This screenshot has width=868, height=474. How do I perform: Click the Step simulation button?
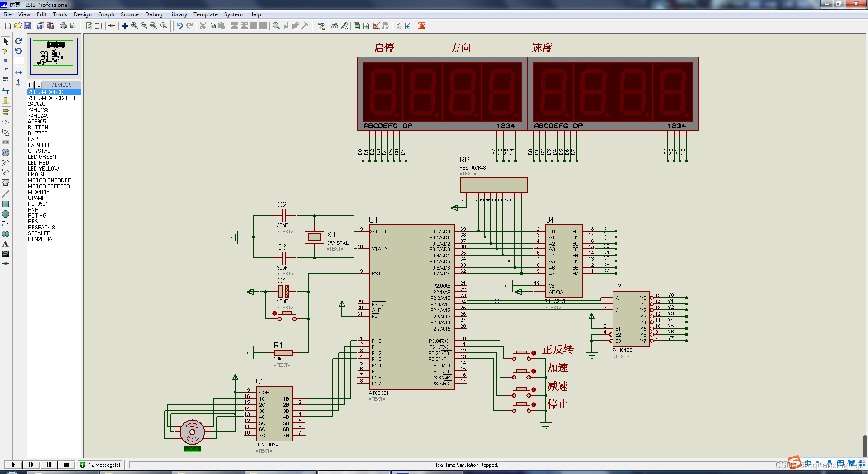(31, 465)
